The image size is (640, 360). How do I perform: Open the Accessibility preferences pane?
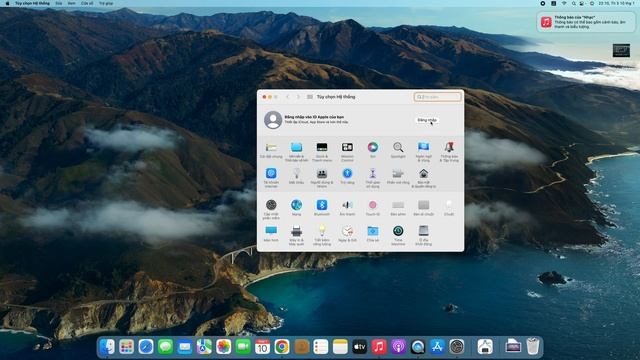coord(347,173)
